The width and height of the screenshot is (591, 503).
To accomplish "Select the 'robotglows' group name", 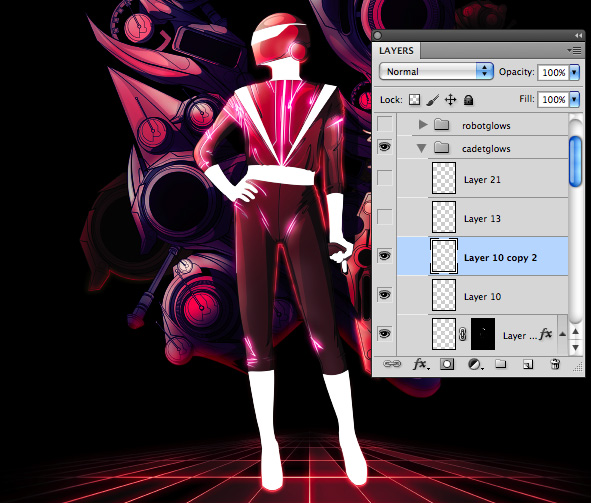I will pos(486,126).
